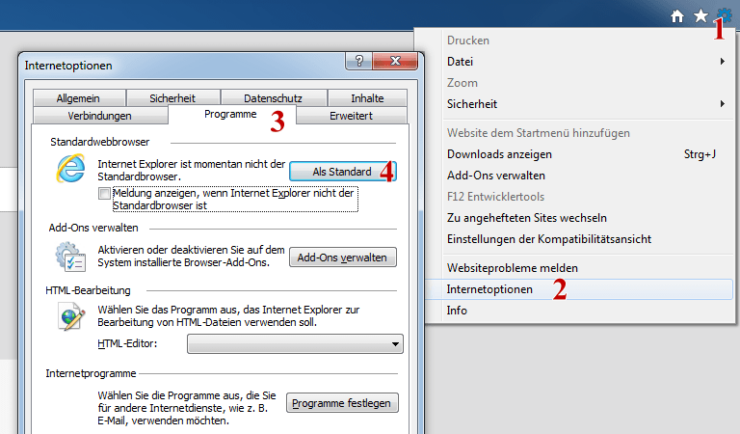Click the 'HTML-Editor:' label

(x=127, y=344)
